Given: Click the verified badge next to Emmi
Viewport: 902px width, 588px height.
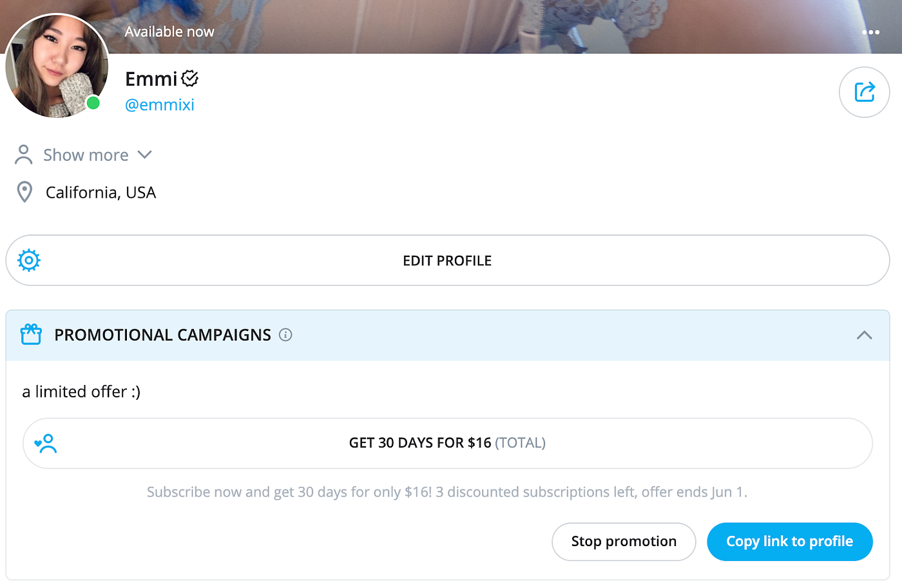Looking at the screenshot, I should [189, 78].
